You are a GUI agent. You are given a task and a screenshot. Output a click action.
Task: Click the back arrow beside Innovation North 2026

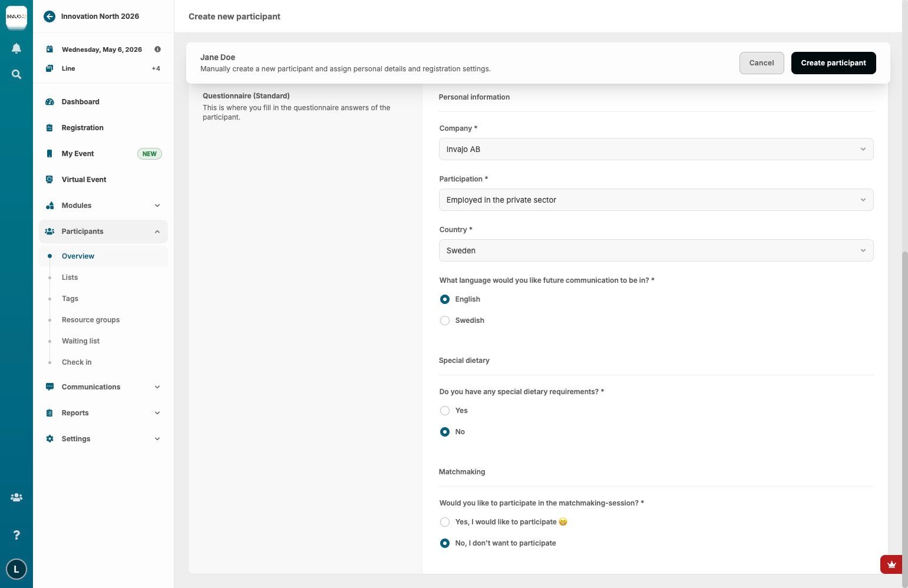49,16
